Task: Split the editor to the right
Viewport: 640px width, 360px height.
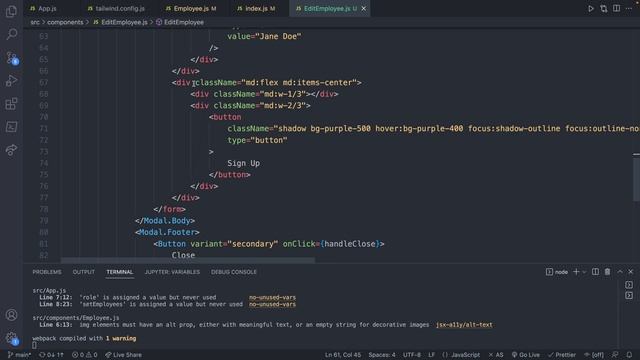Action: [616, 8]
